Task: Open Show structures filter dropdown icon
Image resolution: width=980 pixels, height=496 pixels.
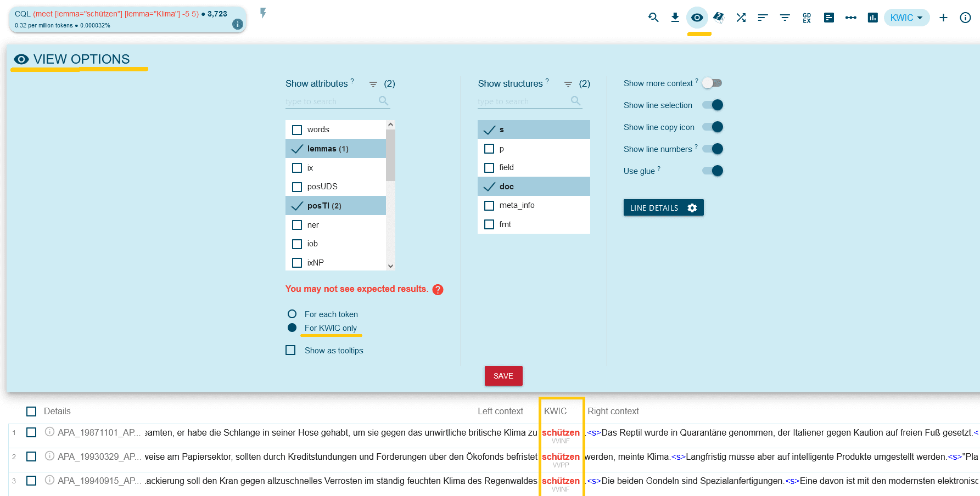Action: tap(568, 84)
